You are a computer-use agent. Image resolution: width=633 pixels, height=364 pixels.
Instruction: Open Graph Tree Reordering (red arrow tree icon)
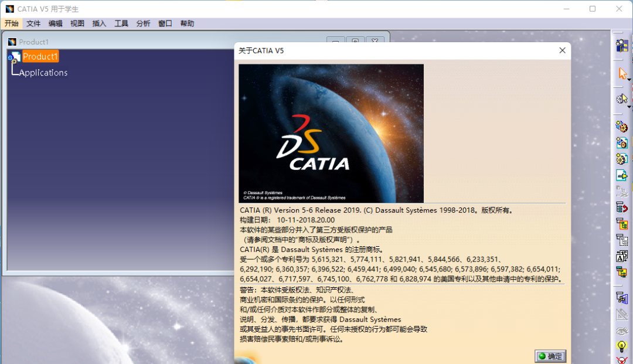pos(622,207)
